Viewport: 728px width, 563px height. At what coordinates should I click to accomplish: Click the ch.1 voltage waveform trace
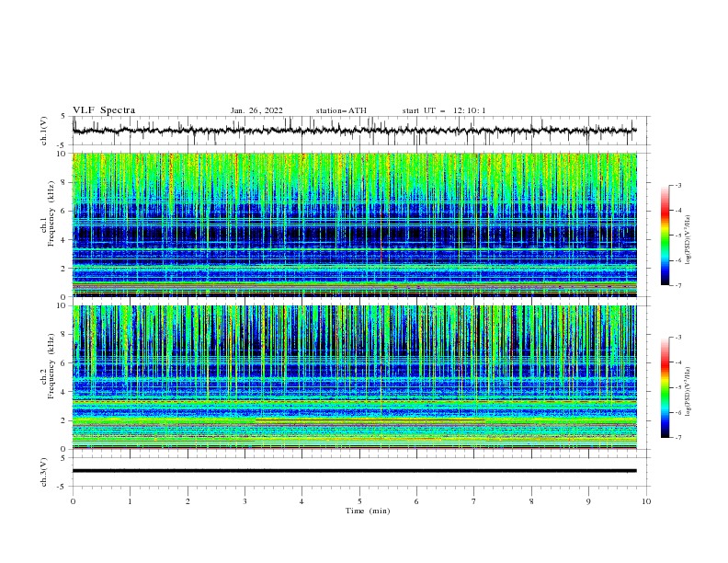[354, 131]
